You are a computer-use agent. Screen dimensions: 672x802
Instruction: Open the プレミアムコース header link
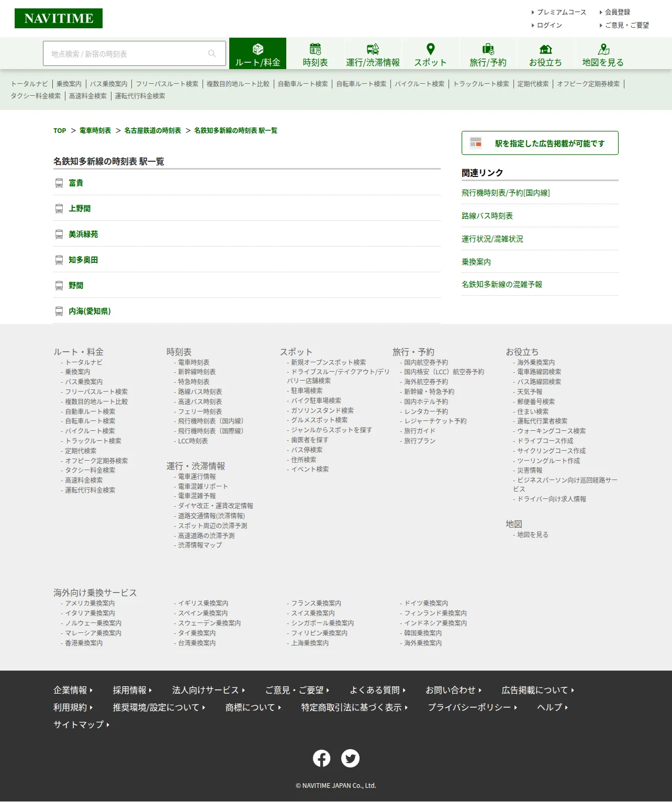(x=562, y=12)
